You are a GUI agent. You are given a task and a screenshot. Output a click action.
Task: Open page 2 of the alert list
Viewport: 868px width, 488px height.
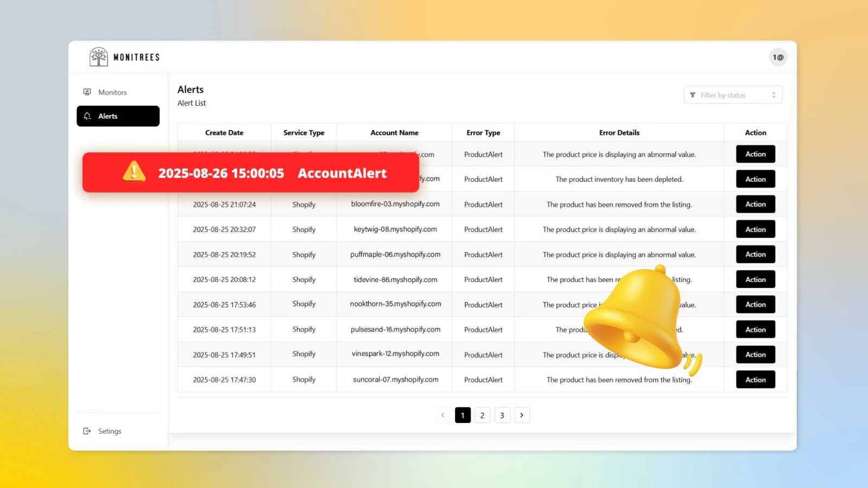(482, 415)
